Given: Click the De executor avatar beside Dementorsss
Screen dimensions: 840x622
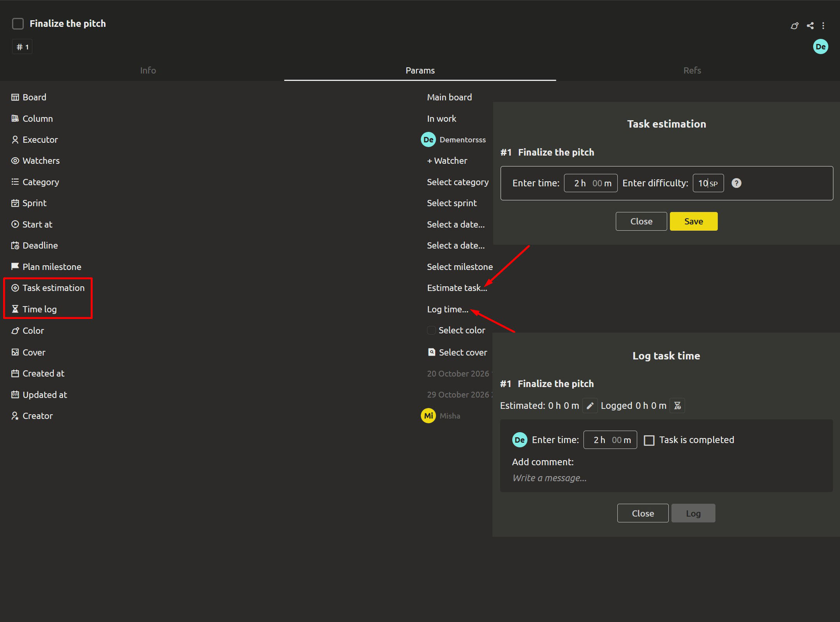Looking at the screenshot, I should (x=428, y=140).
